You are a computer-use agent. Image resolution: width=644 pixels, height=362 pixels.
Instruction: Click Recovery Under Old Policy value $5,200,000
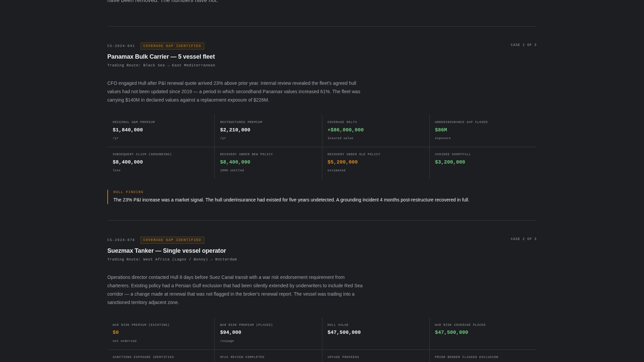[342, 162]
